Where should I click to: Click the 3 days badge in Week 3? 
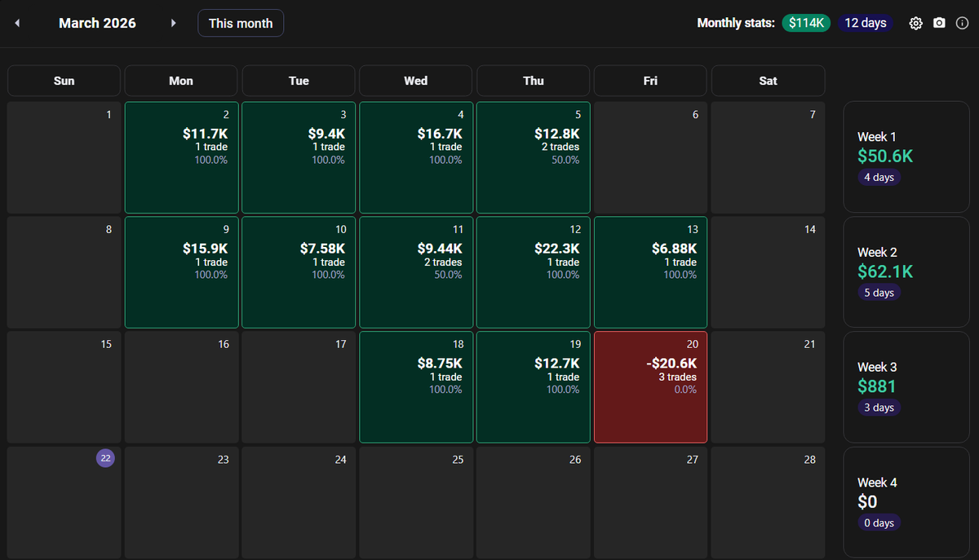point(879,408)
